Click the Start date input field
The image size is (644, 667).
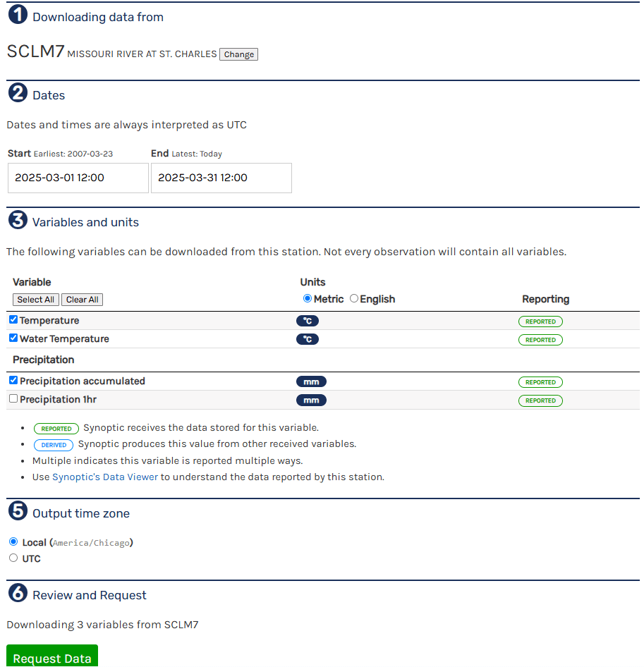click(78, 178)
